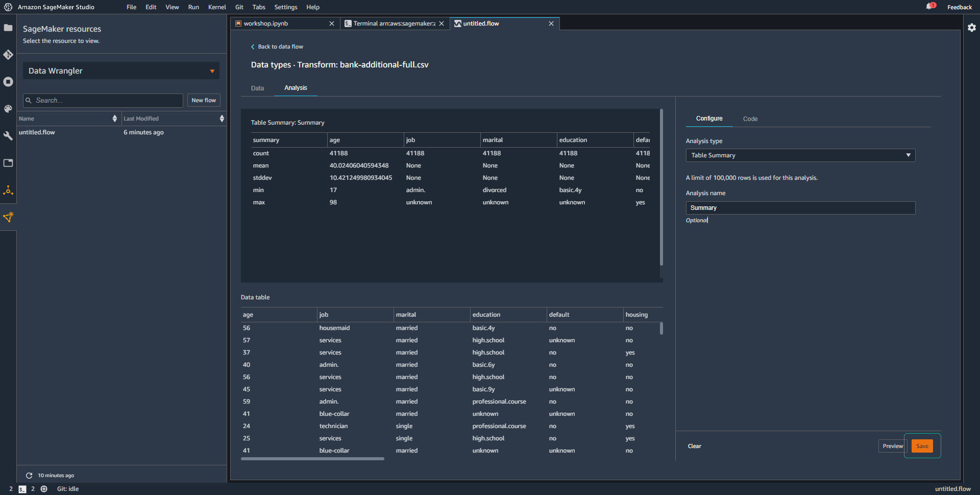The image size is (980, 495).
Task: Open the SageMaker JumpStart icon
Action: tap(8, 191)
